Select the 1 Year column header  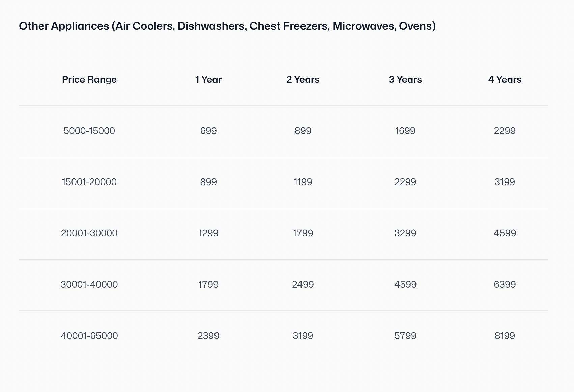pos(208,80)
